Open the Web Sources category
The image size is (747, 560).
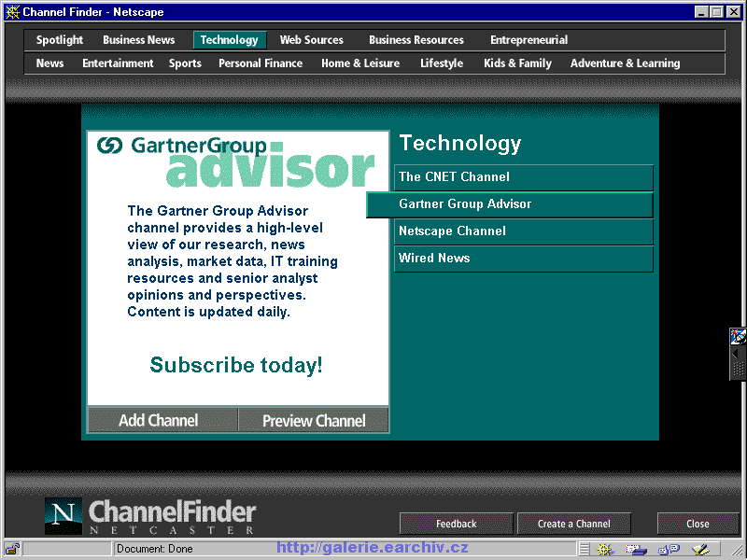point(312,40)
